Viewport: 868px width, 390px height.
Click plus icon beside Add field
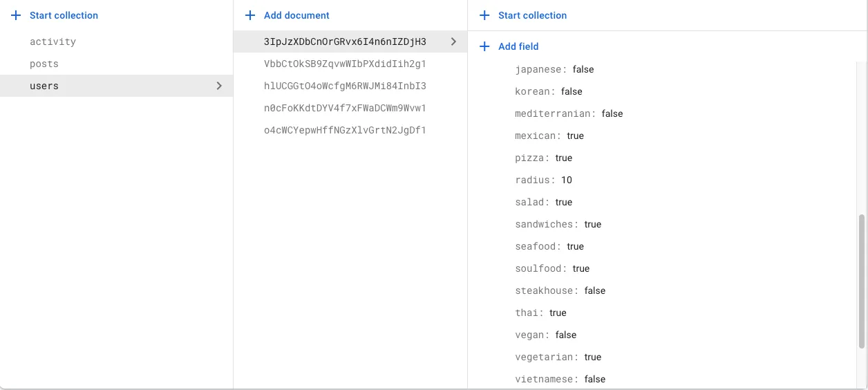(x=485, y=46)
